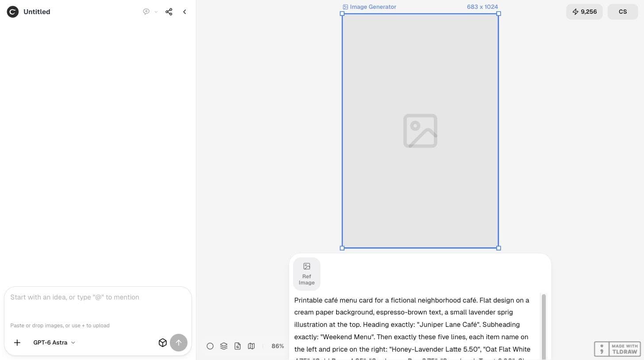
Task: Open the 86% zoom level menu
Action: pos(278,346)
